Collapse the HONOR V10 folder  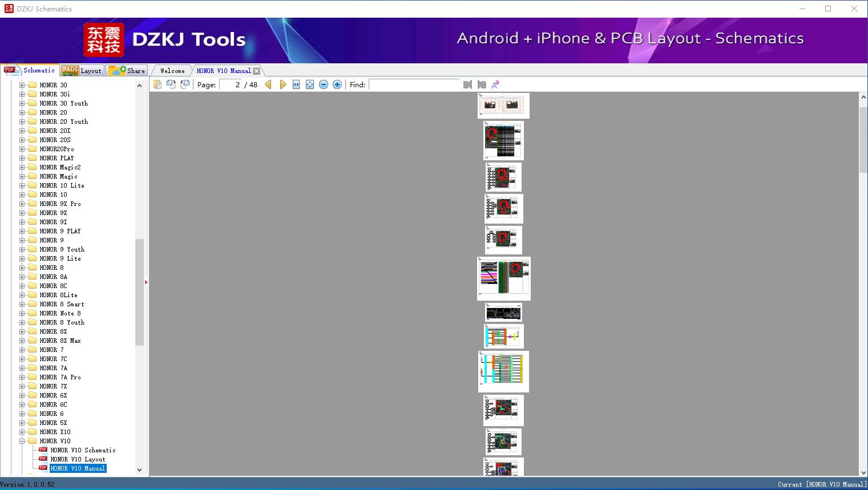click(22, 441)
